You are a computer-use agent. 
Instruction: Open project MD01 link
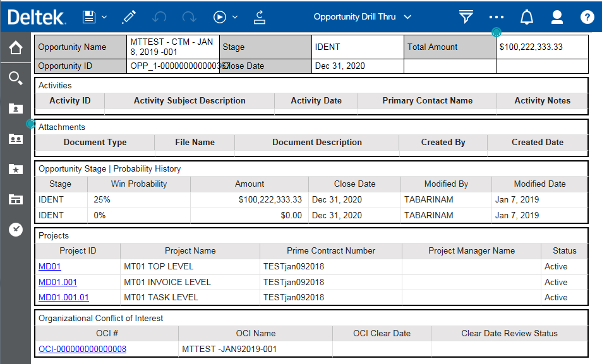tap(50, 267)
